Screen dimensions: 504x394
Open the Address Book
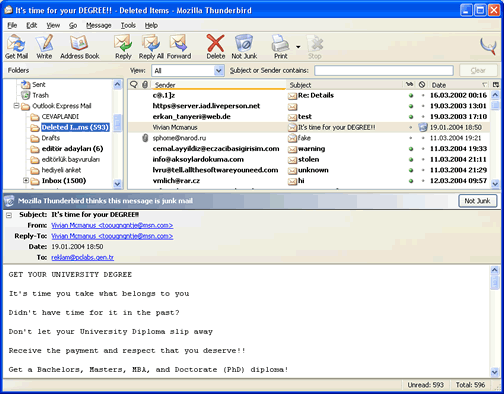click(80, 47)
